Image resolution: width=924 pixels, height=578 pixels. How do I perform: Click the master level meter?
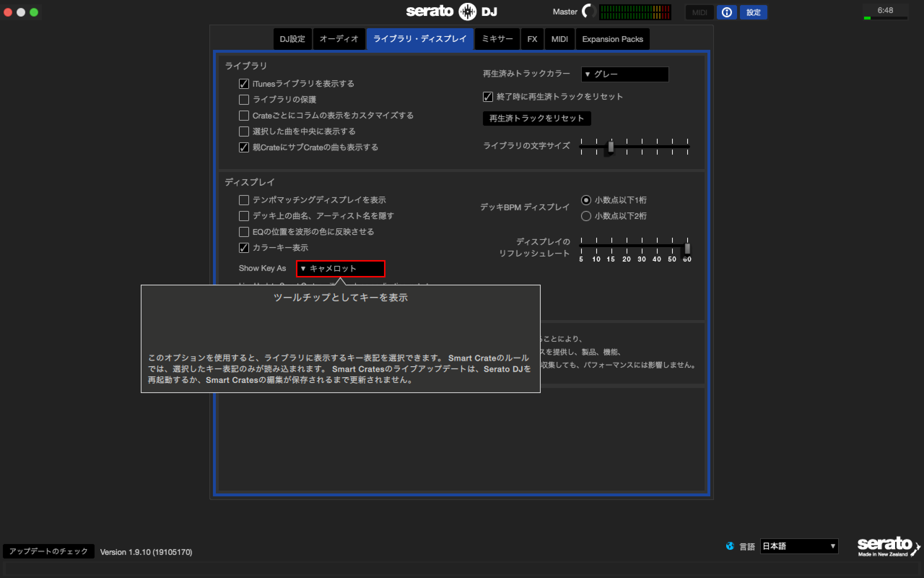(635, 12)
